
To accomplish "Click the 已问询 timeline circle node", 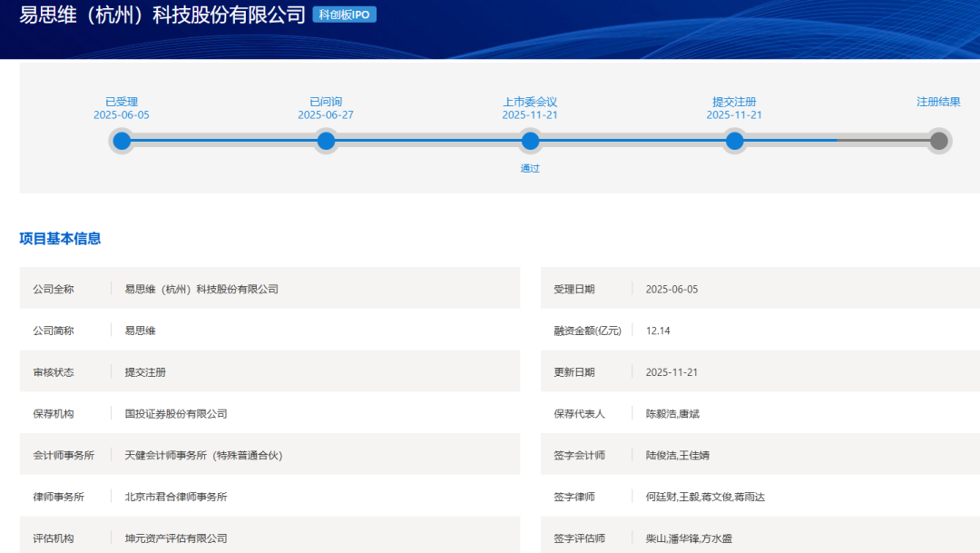I will pyautogui.click(x=326, y=141).
